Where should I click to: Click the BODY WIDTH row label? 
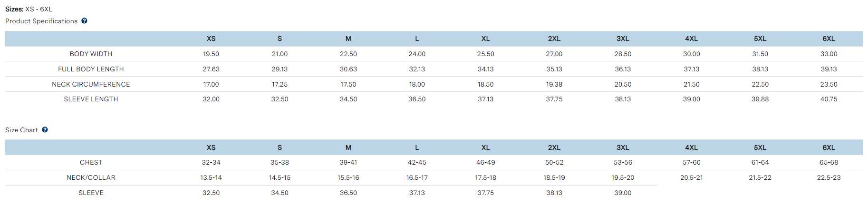(91, 54)
